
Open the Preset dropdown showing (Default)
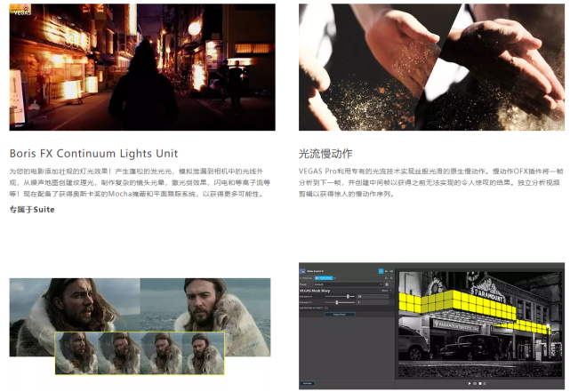click(x=349, y=284)
